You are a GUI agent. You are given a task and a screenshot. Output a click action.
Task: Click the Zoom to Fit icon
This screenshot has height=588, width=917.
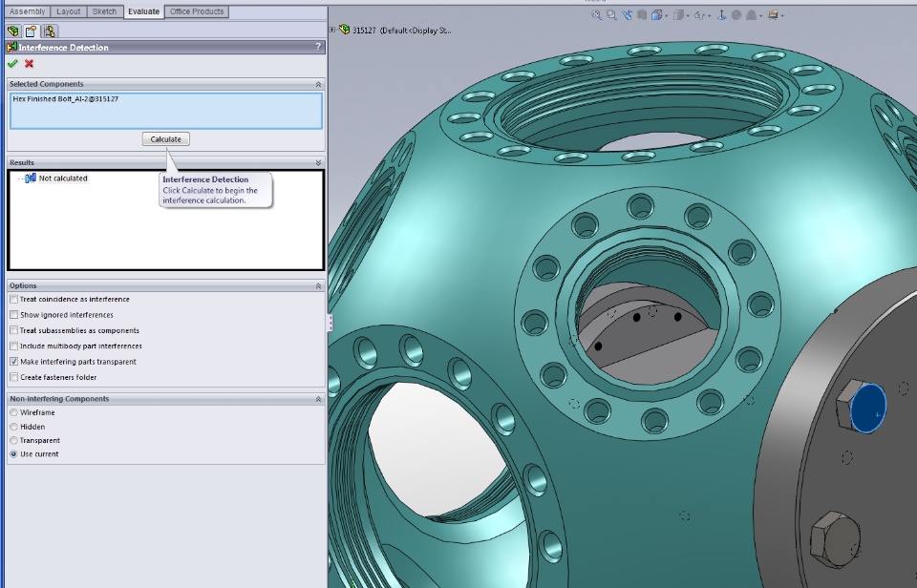point(596,15)
